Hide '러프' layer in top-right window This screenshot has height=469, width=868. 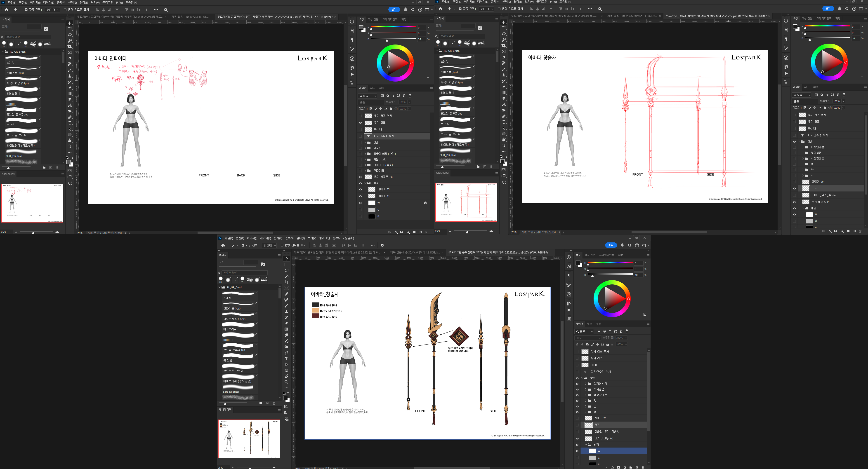[794, 189]
